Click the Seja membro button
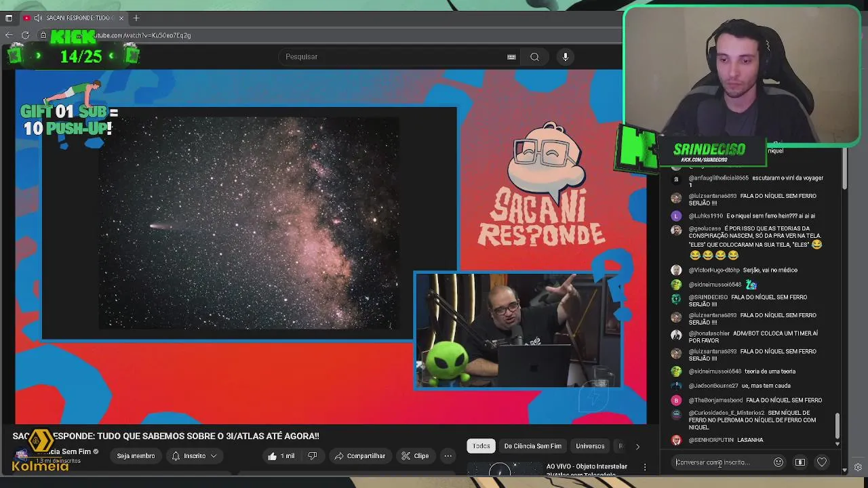 [136, 456]
